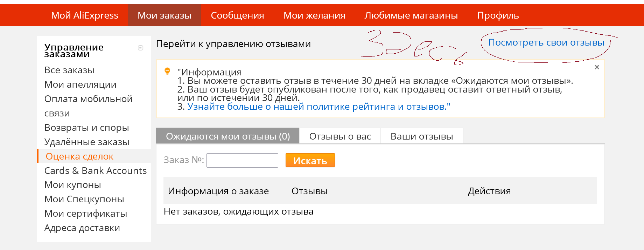Go to Мои желания in top navigation
This screenshot has width=644, height=250.
click(x=314, y=15)
